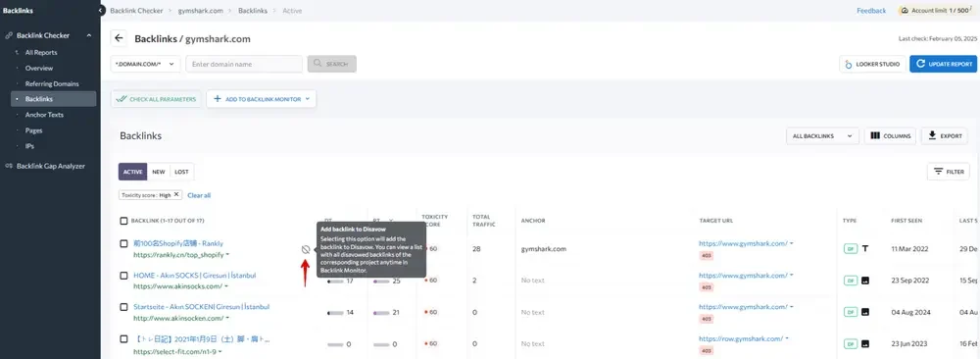This screenshot has height=359, width=980.
Task: Click the Backlink Gap Analyzer sidebar icon
Action: [9, 166]
